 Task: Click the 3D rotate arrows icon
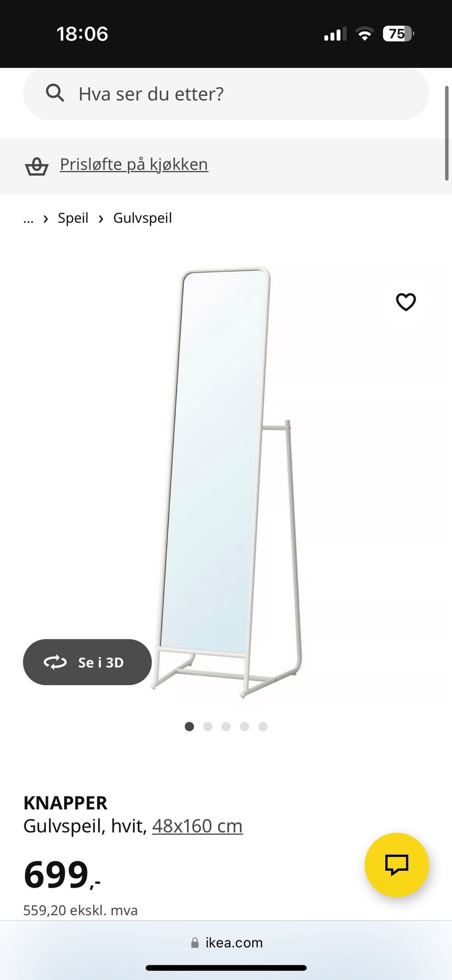coord(55,662)
